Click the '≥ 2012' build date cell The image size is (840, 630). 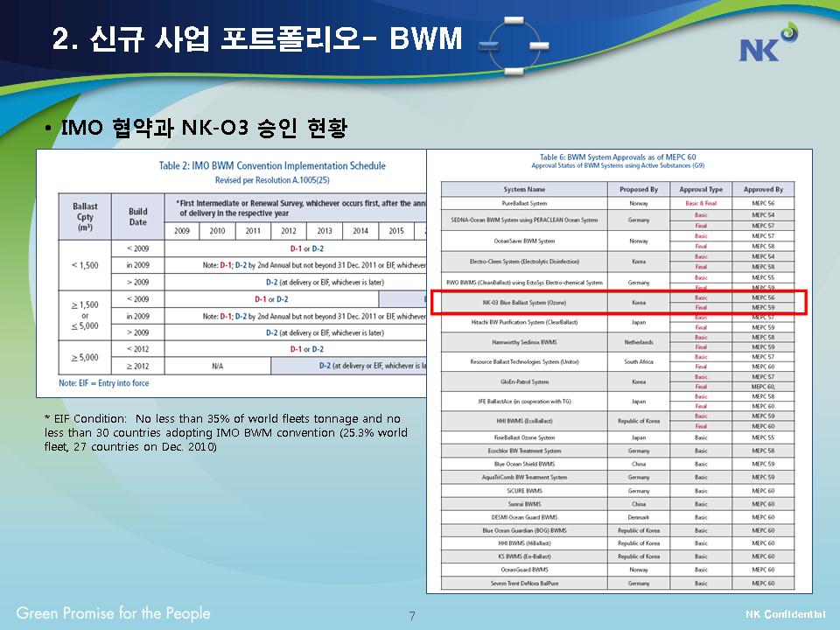(x=137, y=366)
